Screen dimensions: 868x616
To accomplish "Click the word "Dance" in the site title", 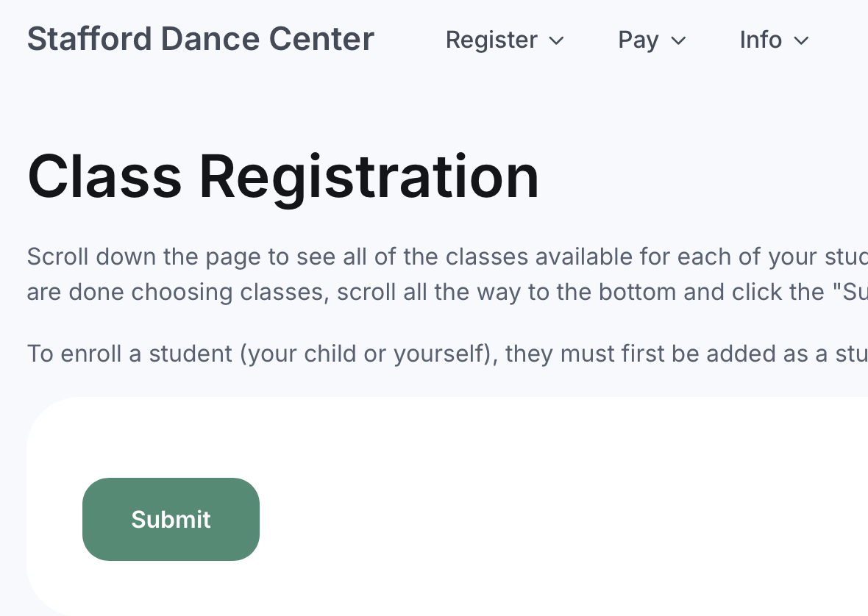I will [210, 39].
